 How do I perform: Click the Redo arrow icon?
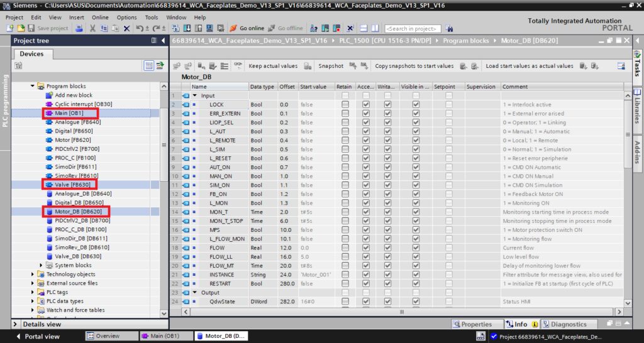click(x=156, y=28)
